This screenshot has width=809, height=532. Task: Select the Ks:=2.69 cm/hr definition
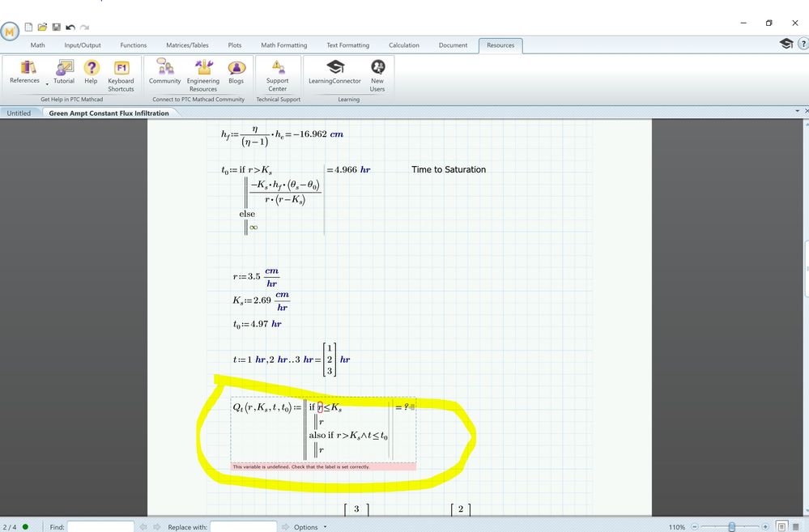[x=261, y=301]
